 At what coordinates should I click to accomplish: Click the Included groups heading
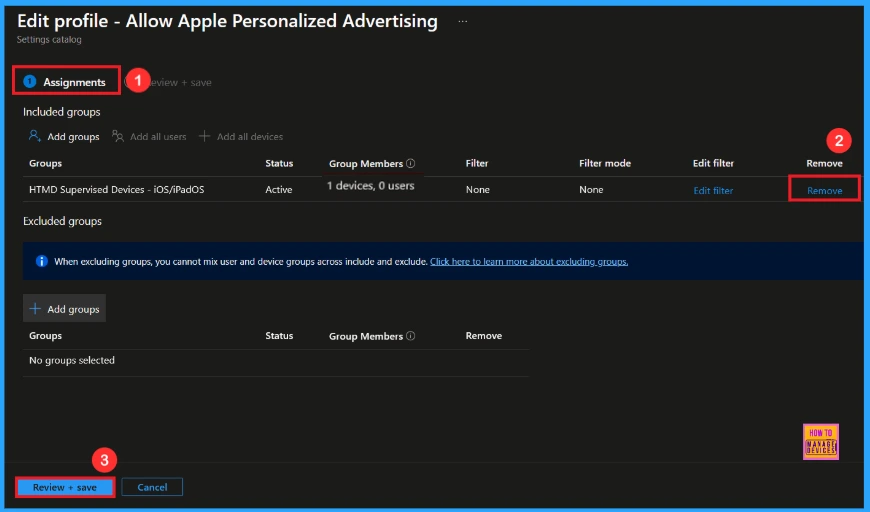[62, 112]
